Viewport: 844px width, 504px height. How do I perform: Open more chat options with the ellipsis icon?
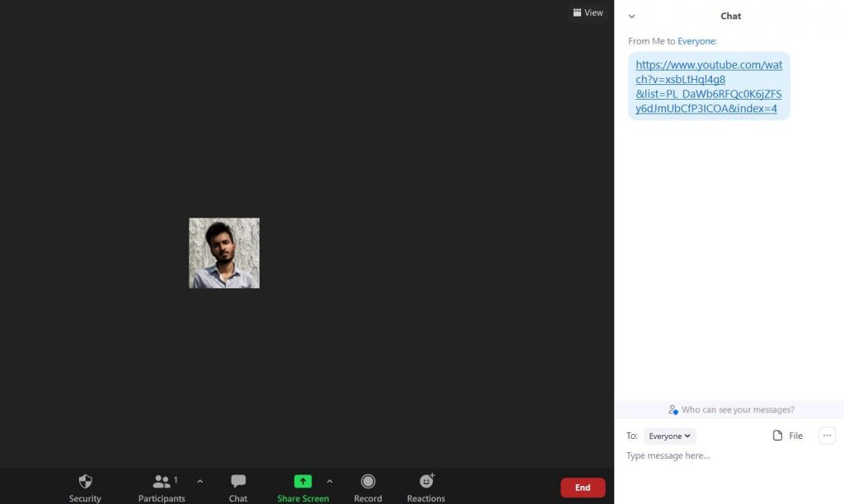[x=827, y=435]
